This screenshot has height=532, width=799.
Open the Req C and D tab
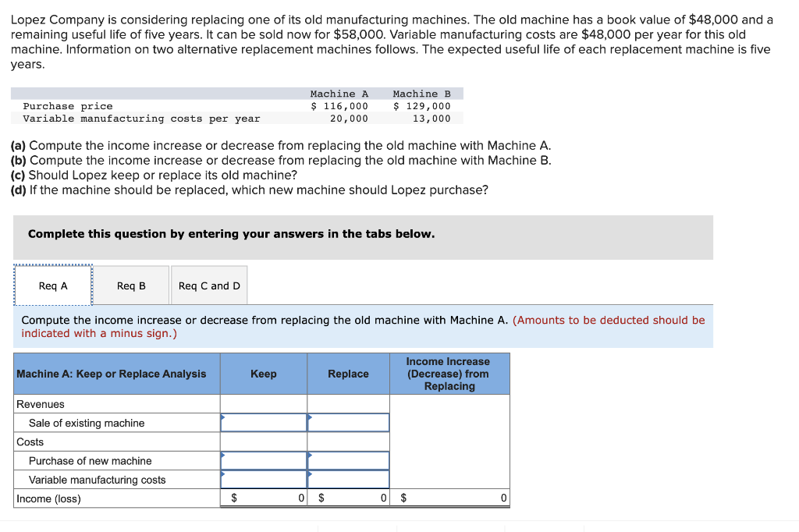click(x=208, y=285)
